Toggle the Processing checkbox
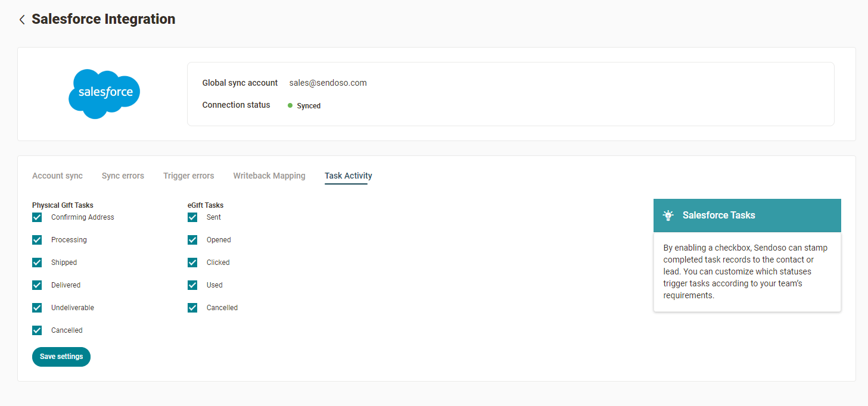This screenshot has height=406, width=868. click(x=37, y=240)
